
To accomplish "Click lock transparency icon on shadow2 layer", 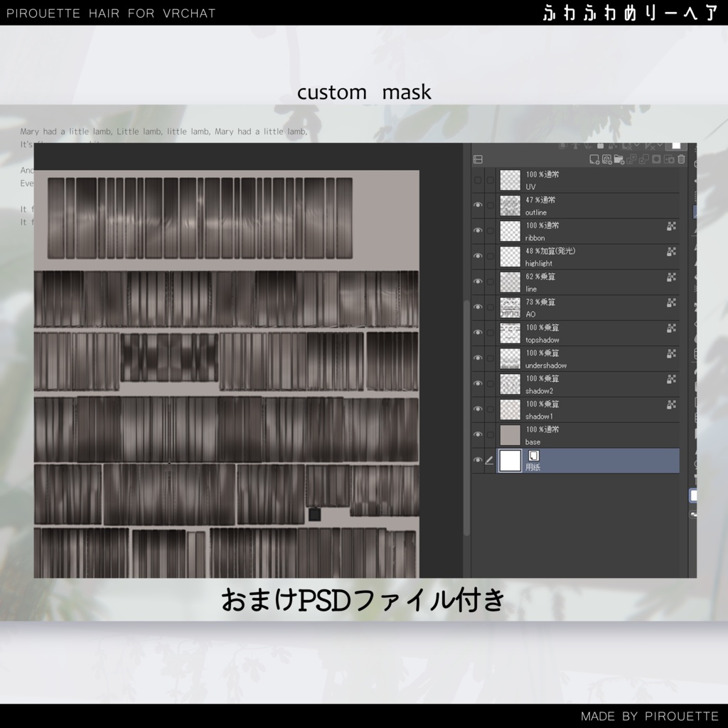I will pos(671,380).
